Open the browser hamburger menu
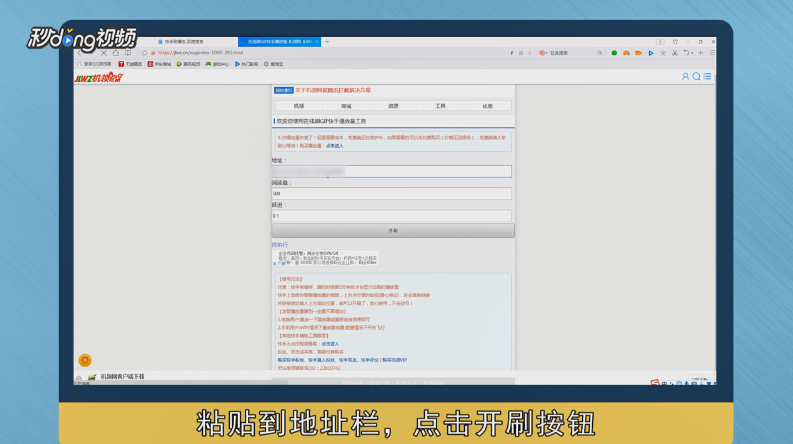 (x=712, y=53)
